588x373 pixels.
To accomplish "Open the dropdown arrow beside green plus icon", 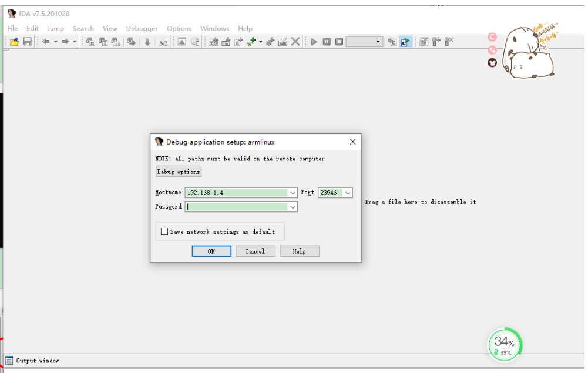I will click(261, 42).
